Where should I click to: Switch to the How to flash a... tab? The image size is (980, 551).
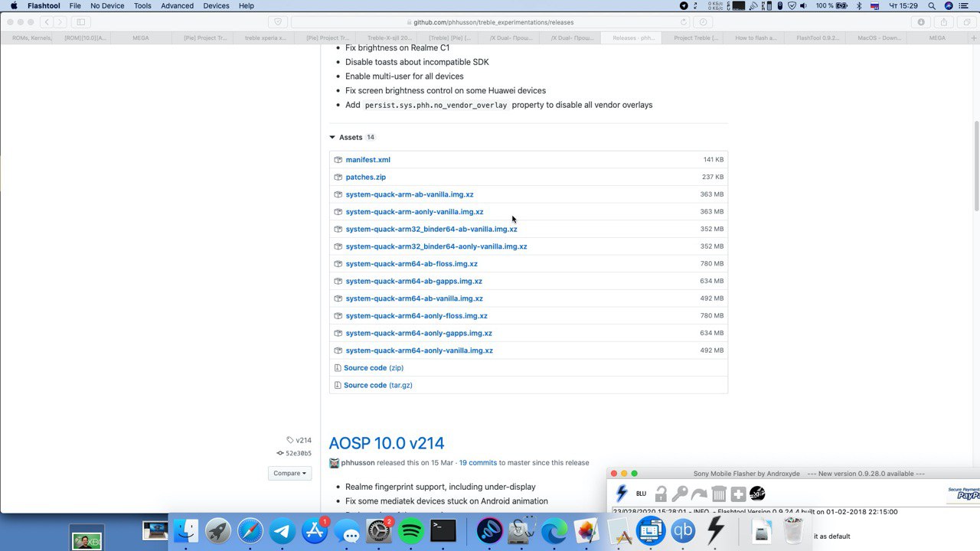tap(756, 37)
